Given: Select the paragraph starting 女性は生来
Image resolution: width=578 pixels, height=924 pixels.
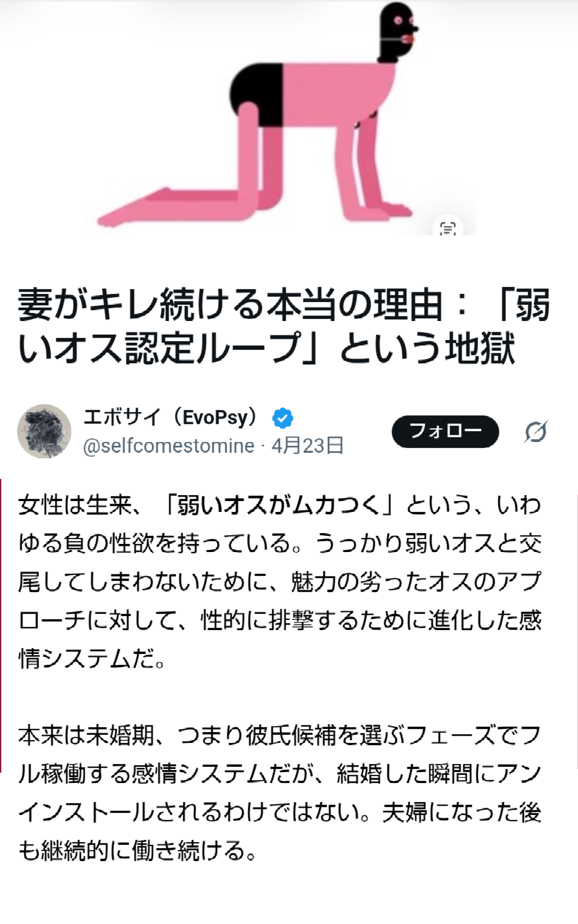Looking at the screenshot, I should pyautogui.click(x=280, y=581).
